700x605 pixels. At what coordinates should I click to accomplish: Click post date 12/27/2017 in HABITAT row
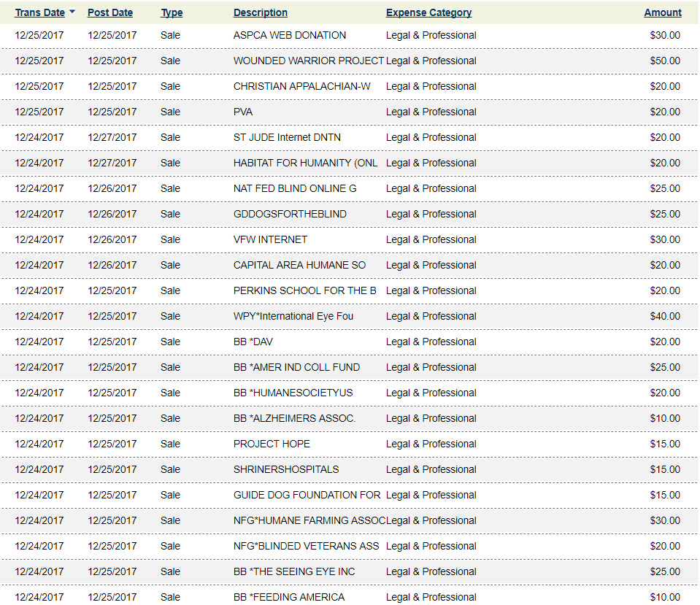[112, 163]
